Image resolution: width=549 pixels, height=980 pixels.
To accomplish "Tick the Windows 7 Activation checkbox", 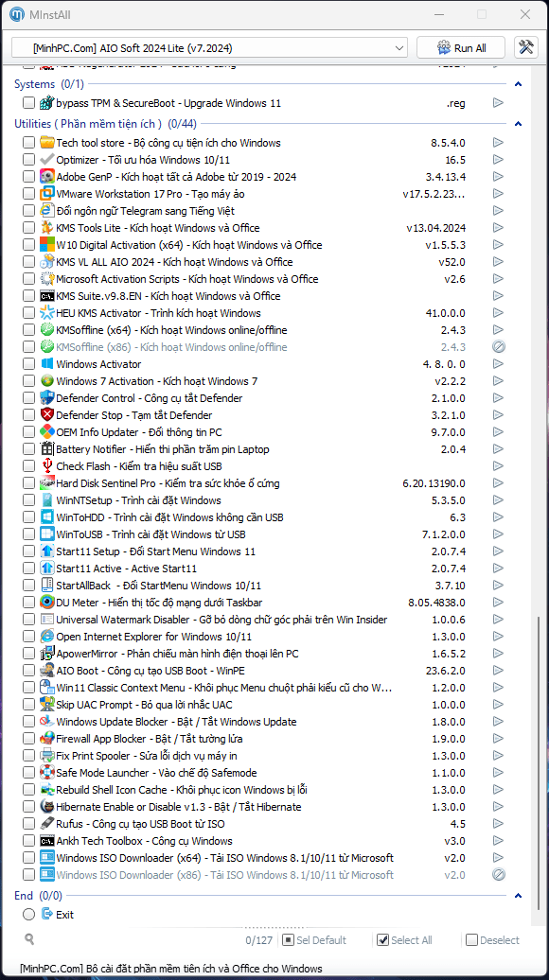I will coord(28,381).
